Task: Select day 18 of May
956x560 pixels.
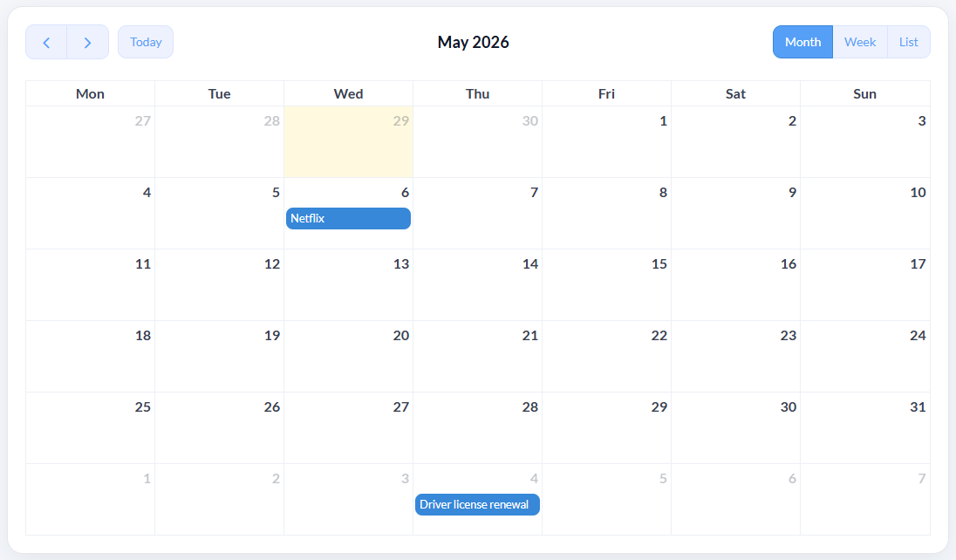Action: pos(90,356)
